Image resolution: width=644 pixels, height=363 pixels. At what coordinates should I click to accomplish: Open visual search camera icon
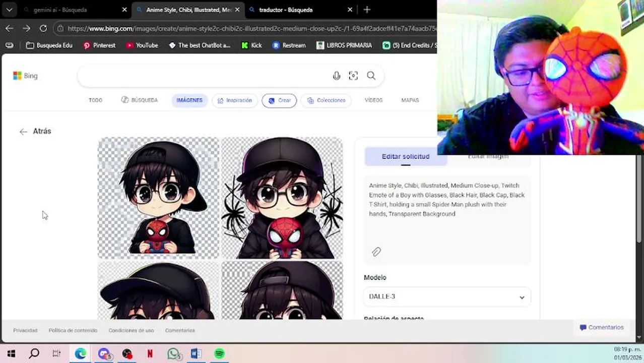353,76
